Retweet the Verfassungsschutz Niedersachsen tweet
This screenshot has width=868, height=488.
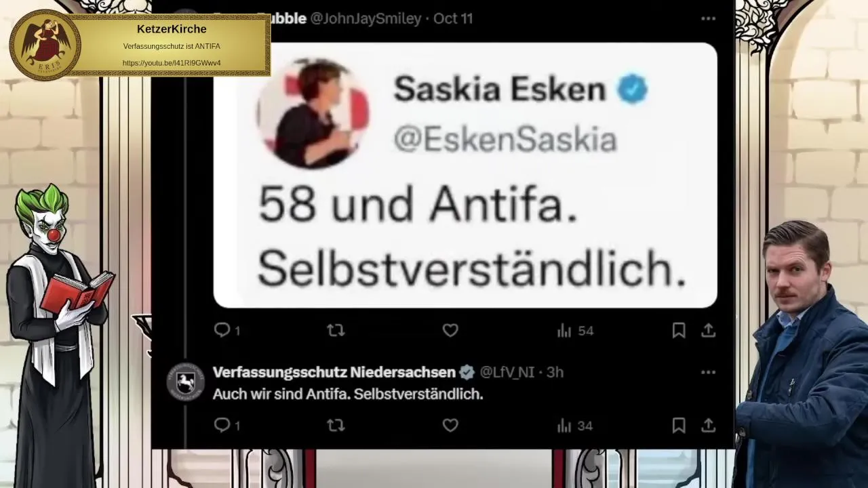tap(336, 425)
